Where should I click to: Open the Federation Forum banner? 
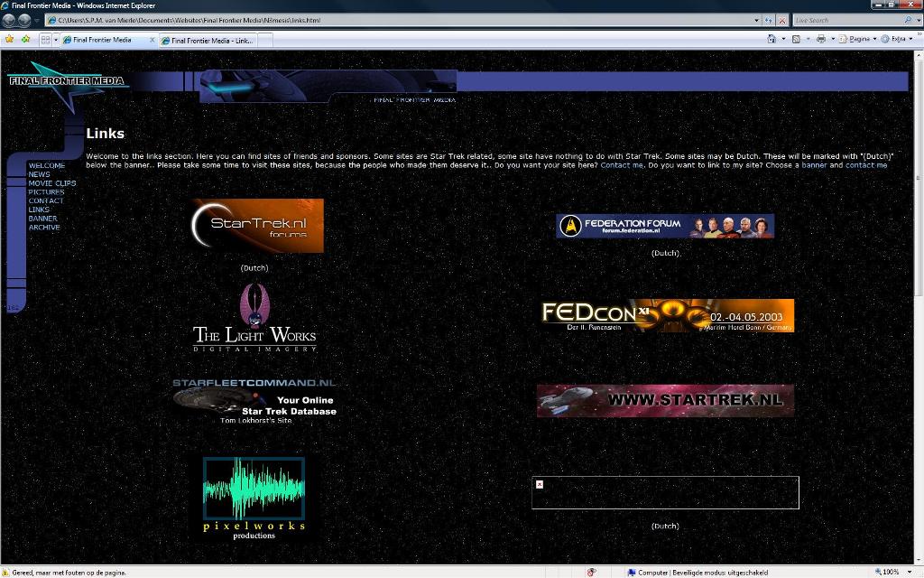coord(665,226)
